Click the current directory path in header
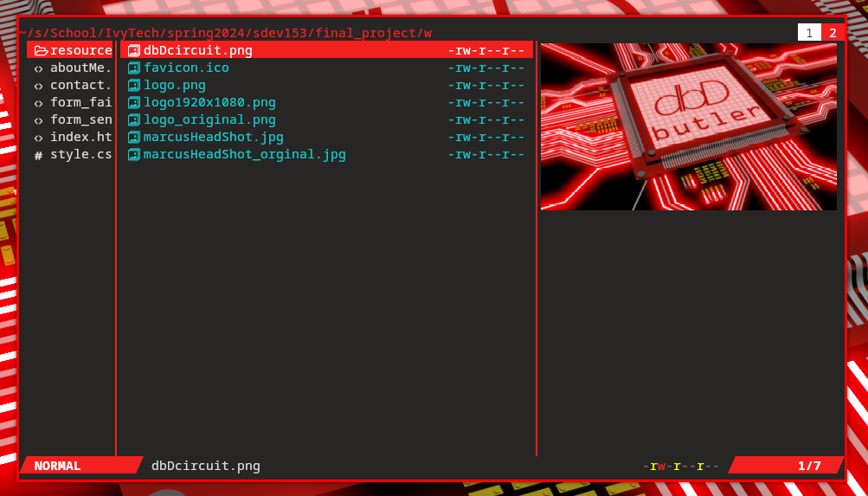The width and height of the screenshot is (868, 496). tap(225, 33)
